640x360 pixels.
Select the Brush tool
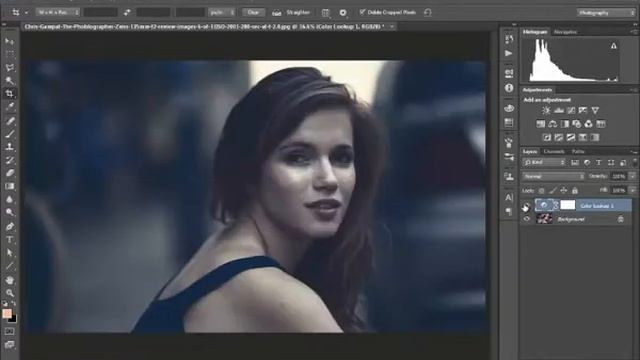coord(9,133)
